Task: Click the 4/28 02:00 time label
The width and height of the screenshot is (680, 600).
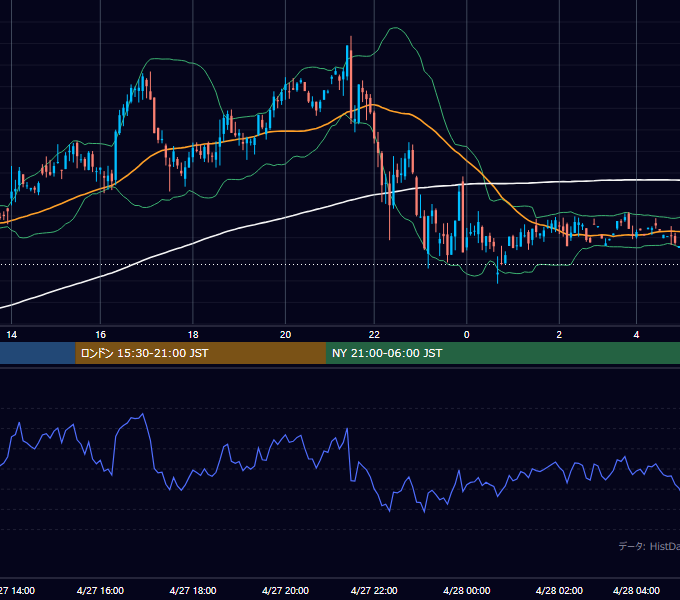Action: [559, 590]
